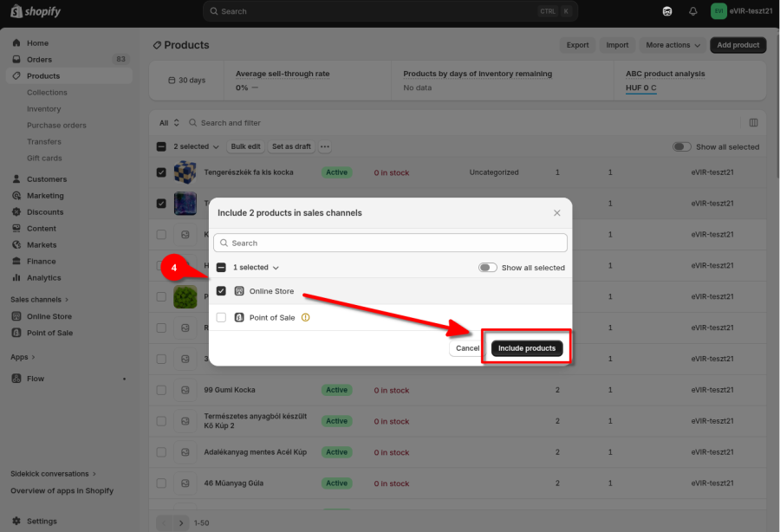Image resolution: width=780 pixels, height=532 pixels.
Task: Click the Point of Sale icon in sidebar
Action: (16, 333)
